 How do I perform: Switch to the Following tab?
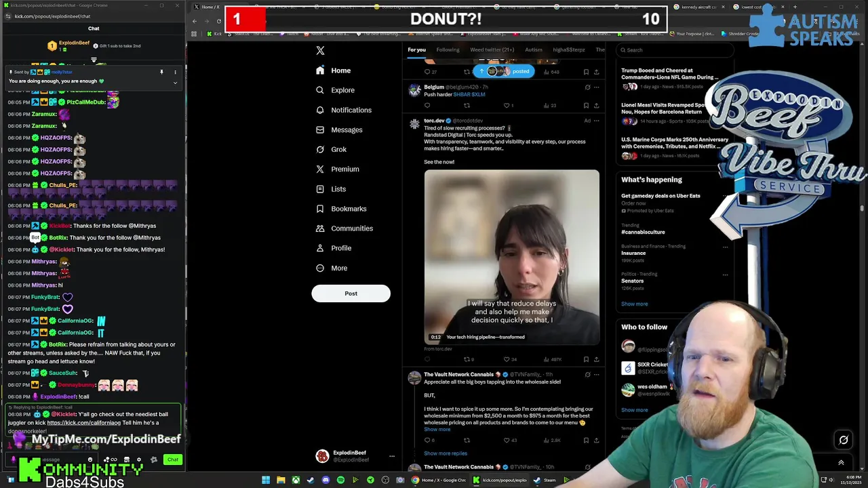[x=448, y=49]
